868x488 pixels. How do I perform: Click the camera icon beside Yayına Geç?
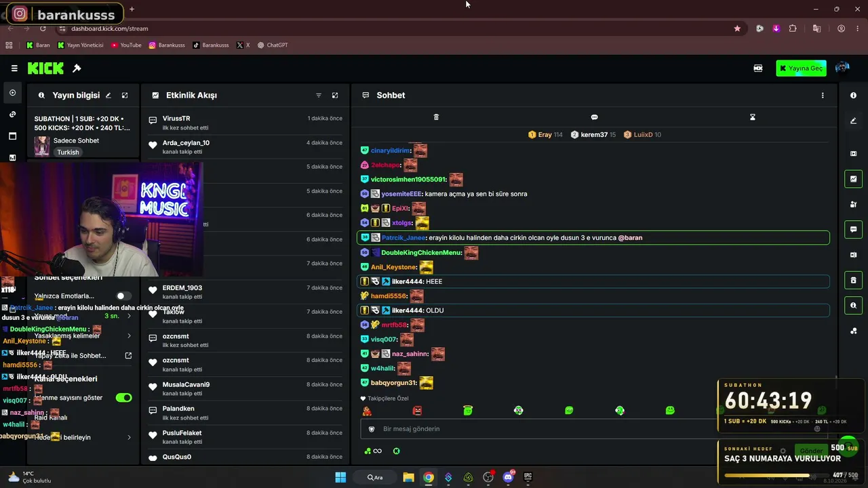click(x=758, y=68)
